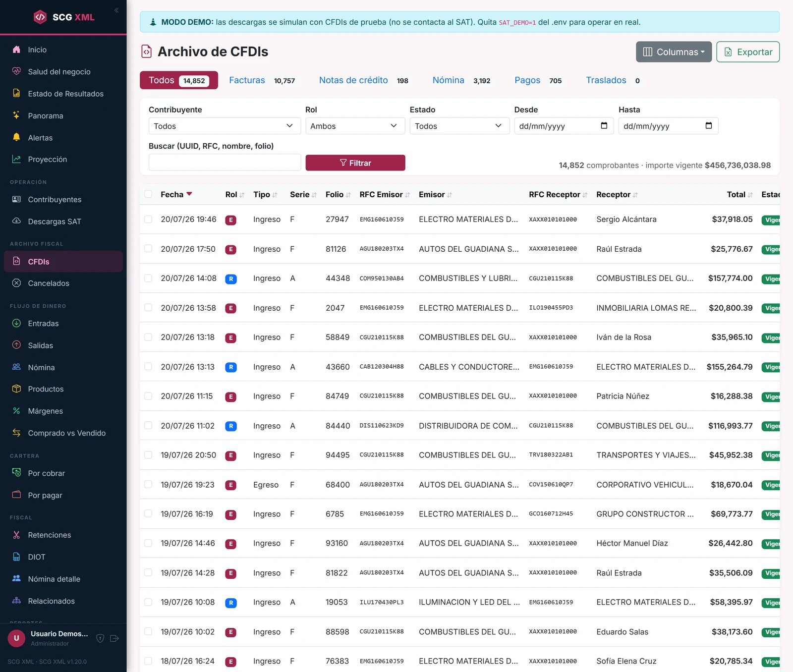Click the Cancelados circle-x icon
This screenshot has width=793, height=672.
[16, 283]
